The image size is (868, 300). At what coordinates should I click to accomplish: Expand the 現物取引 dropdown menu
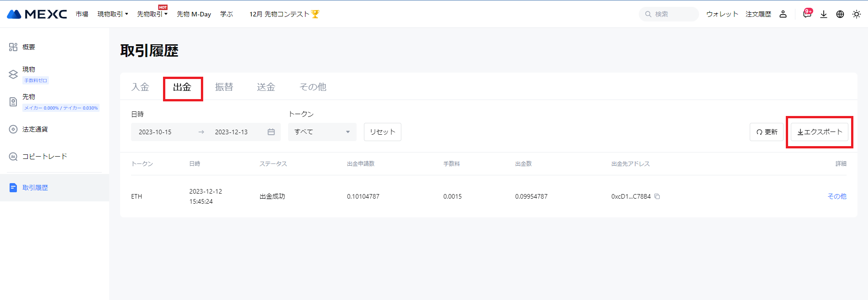pos(113,14)
